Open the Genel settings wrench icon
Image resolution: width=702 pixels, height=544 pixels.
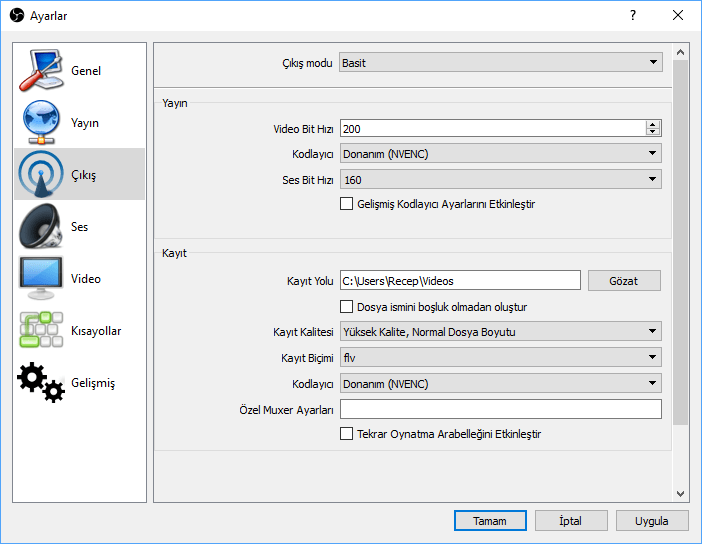pos(42,71)
